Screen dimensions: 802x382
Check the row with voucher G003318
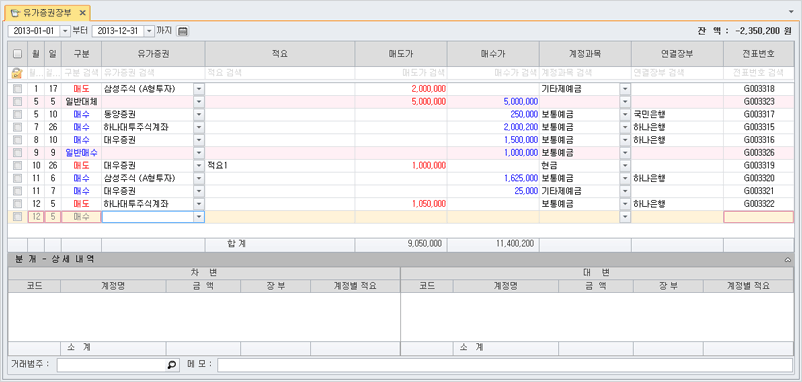[17, 89]
